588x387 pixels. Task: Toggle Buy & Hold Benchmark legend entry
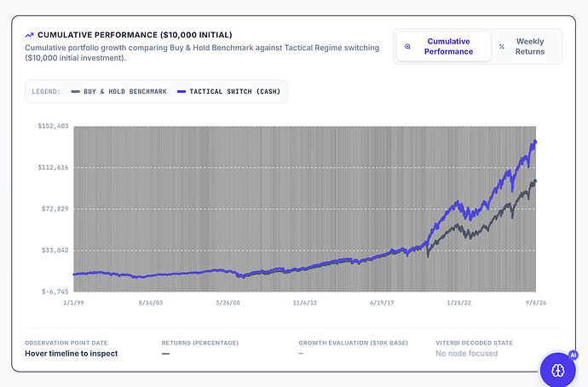pos(118,91)
